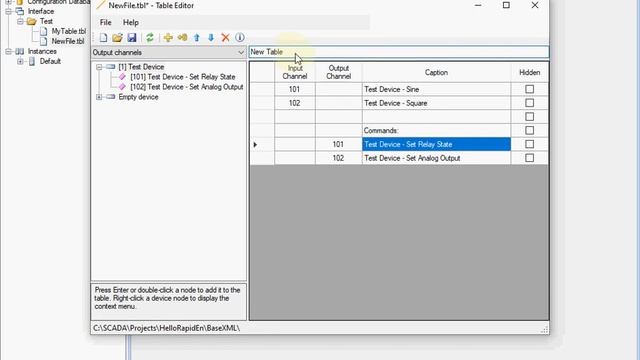
Task: Click the pink diamond icon for channel 102
Action: [x=122, y=87]
